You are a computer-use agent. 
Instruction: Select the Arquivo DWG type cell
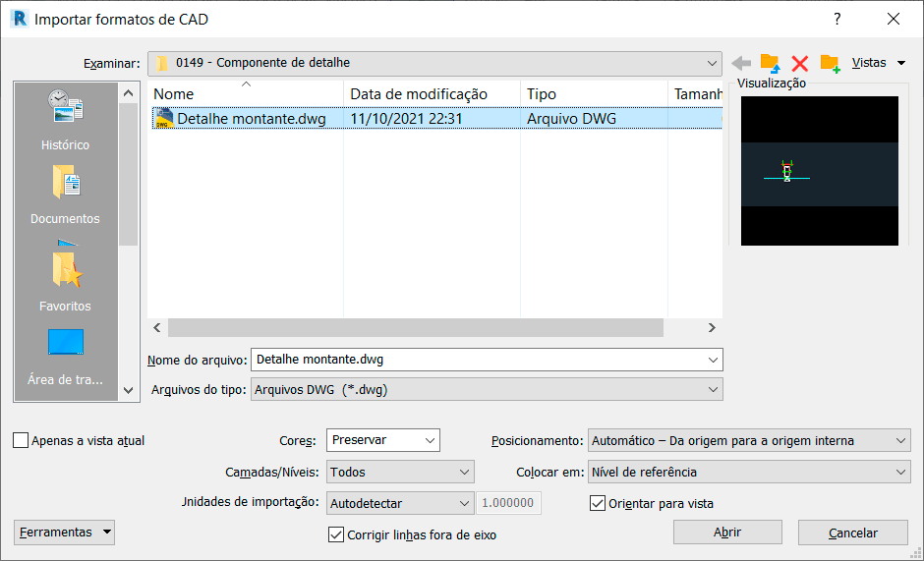click(x=572, y=119)
